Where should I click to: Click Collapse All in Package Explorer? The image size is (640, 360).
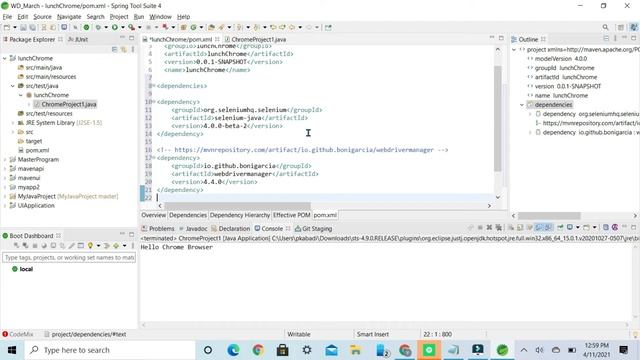point(114,49)
